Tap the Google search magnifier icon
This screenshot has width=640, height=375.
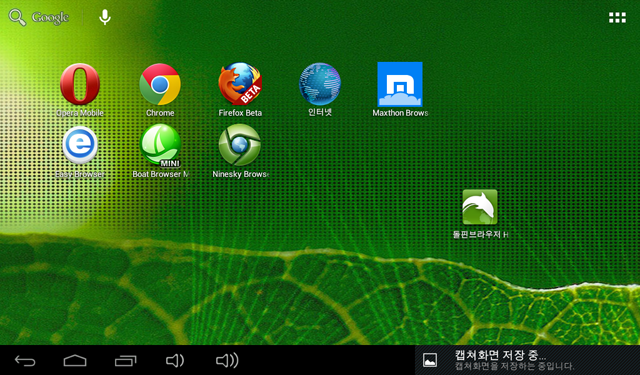17,17
